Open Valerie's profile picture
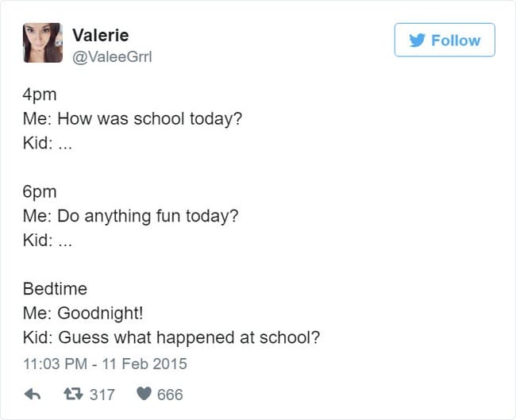516x420 pixels. (42, 43)
